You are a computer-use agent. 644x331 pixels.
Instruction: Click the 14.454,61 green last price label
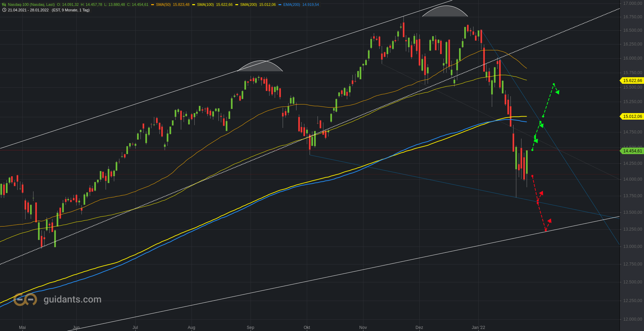click(x=632, y=151)
